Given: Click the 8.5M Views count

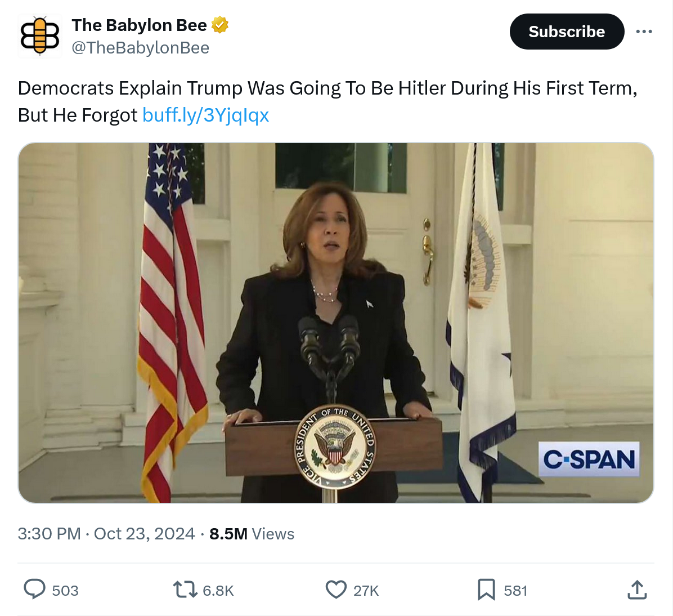Looking at the screenshot, I should pyautogui.click(x=252, y=534).
